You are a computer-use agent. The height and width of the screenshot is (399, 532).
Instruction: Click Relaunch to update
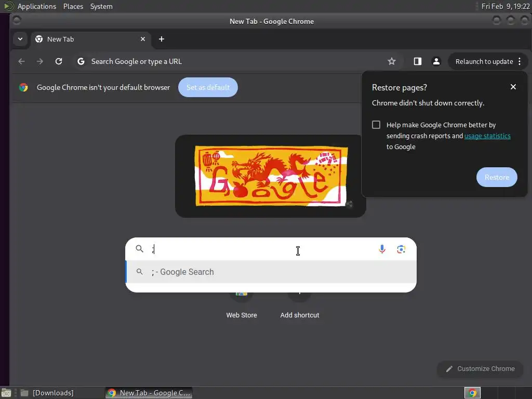point(484,61)
